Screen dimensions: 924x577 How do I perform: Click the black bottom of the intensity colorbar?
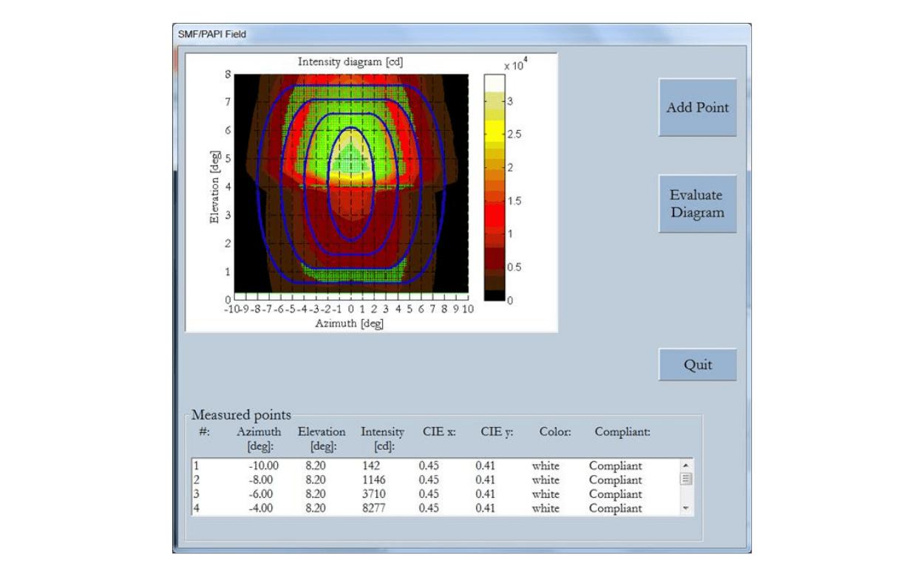pyautogui.click(x=495, y=295)
